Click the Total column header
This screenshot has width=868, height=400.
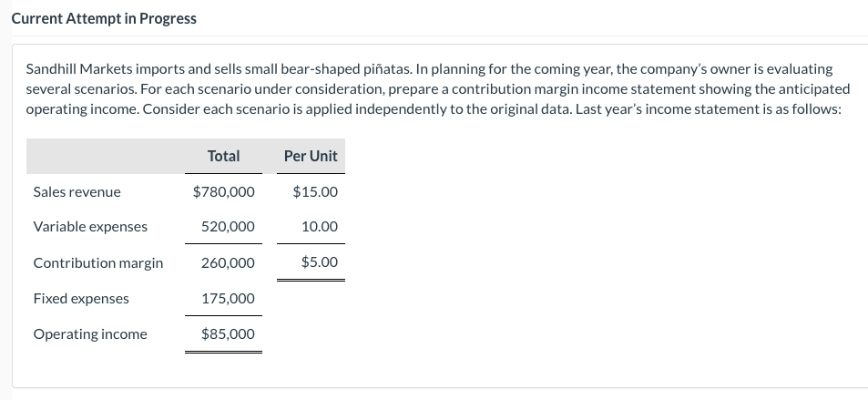click(x=224, y=156)
